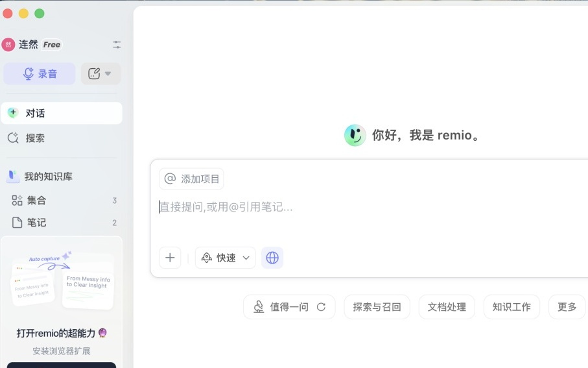Click the 集合 grid icon
Screen dimensions: 588x368
tap(17, 200)
